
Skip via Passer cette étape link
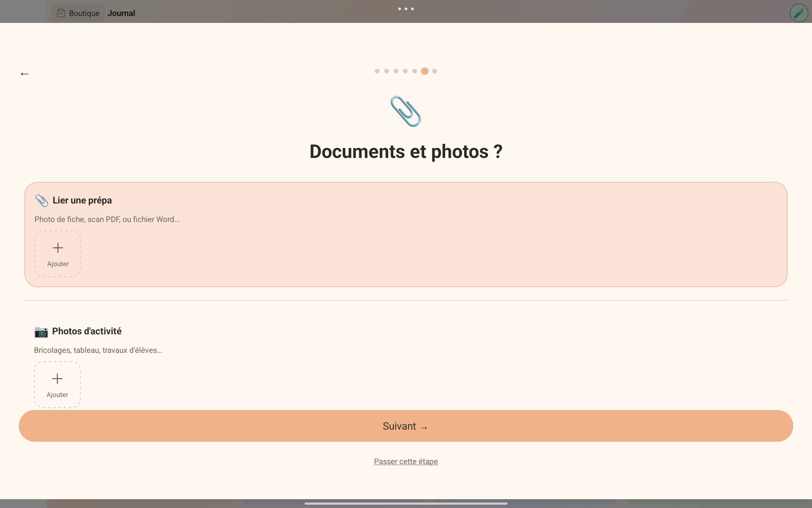[x=406, y=461]
